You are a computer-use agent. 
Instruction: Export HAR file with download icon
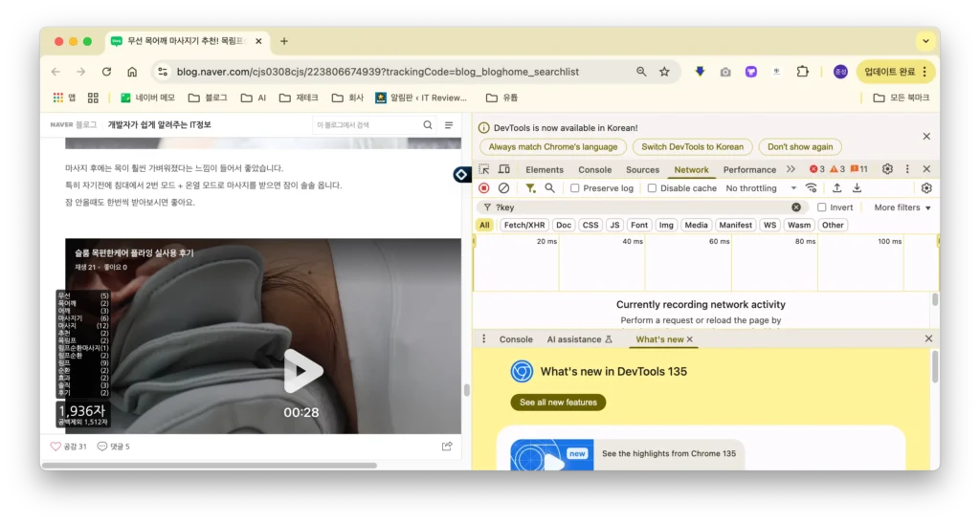[857, 187]
